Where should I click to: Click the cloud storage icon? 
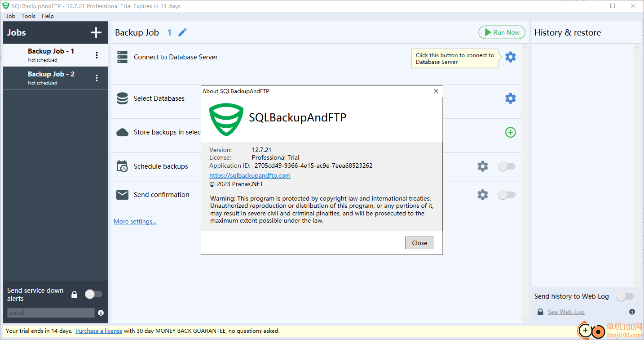tap(122, 132)
